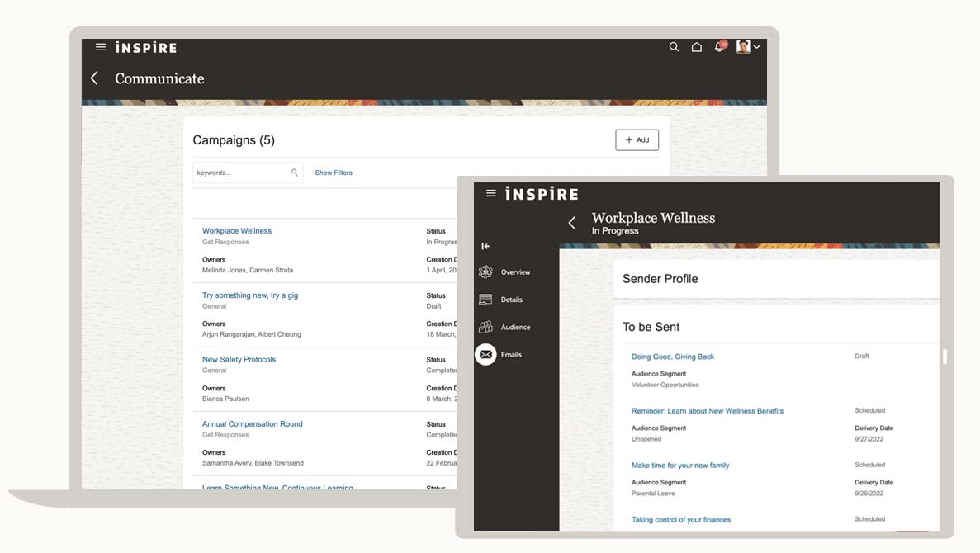Click the search magnifier in top bar
The height and width of the screenshot is (553, 980).
(674, 47)
